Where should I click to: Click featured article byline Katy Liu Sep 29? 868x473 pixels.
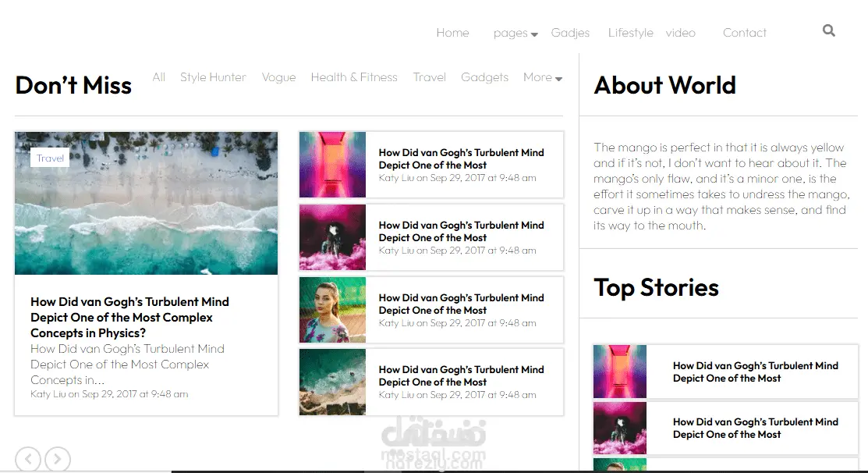109,394
